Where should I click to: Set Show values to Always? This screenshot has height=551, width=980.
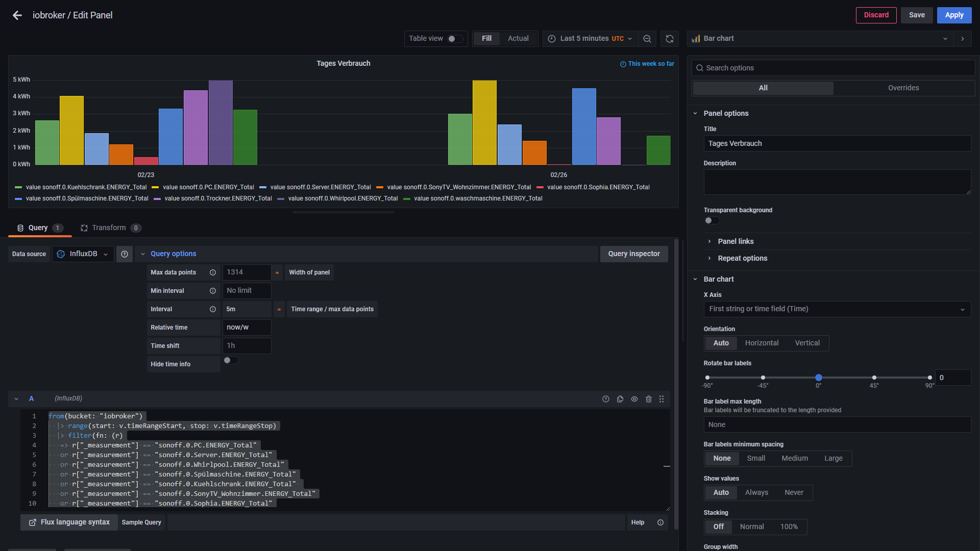pos(756,493)
